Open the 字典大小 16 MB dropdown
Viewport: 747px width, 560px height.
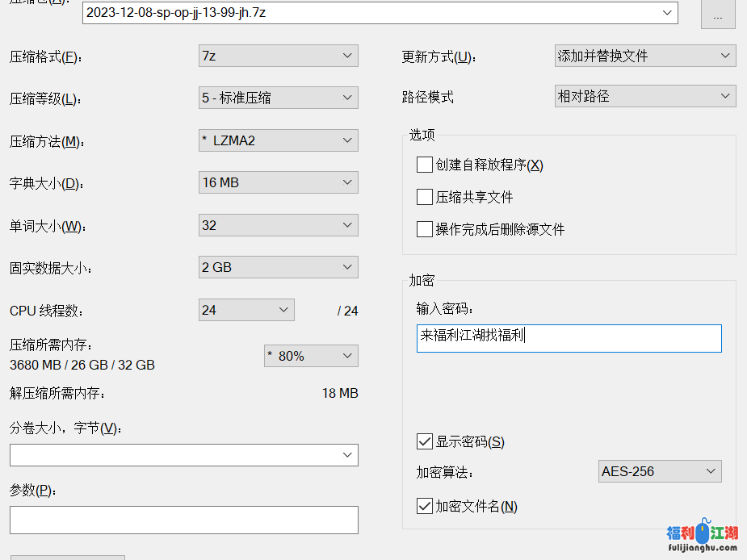(278, 182)
